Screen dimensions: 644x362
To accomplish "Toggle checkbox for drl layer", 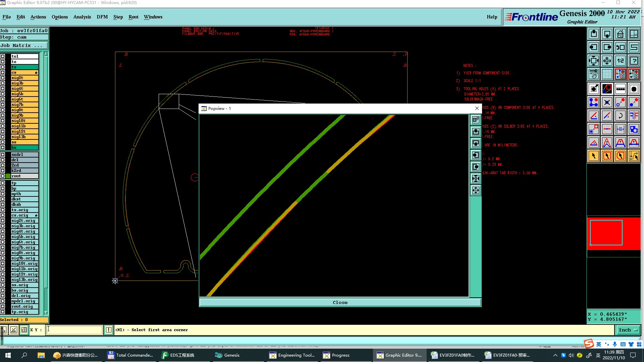I will click(x=3, y=160).
